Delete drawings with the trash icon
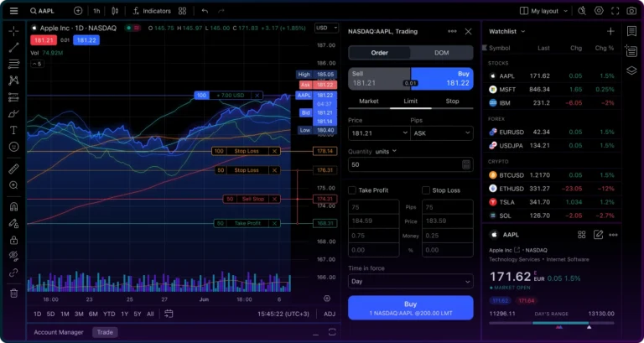Viewport: 644px width, 343px height. click(14, 294)
